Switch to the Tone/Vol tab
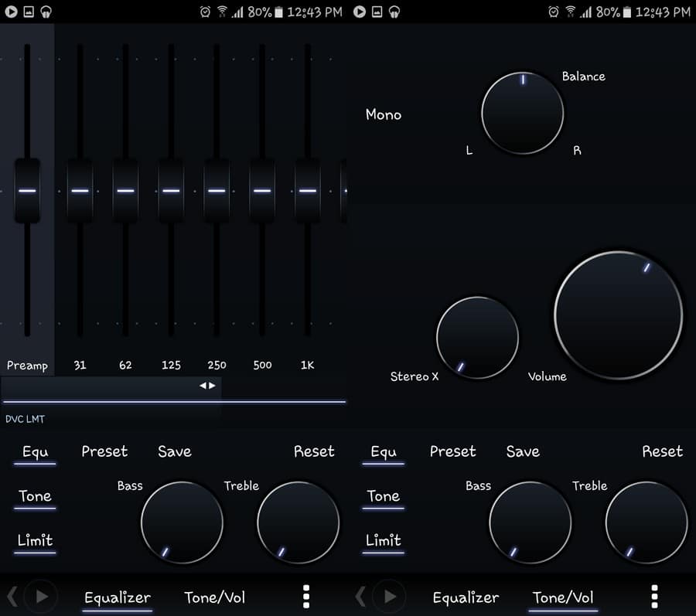 click(214, 597)
